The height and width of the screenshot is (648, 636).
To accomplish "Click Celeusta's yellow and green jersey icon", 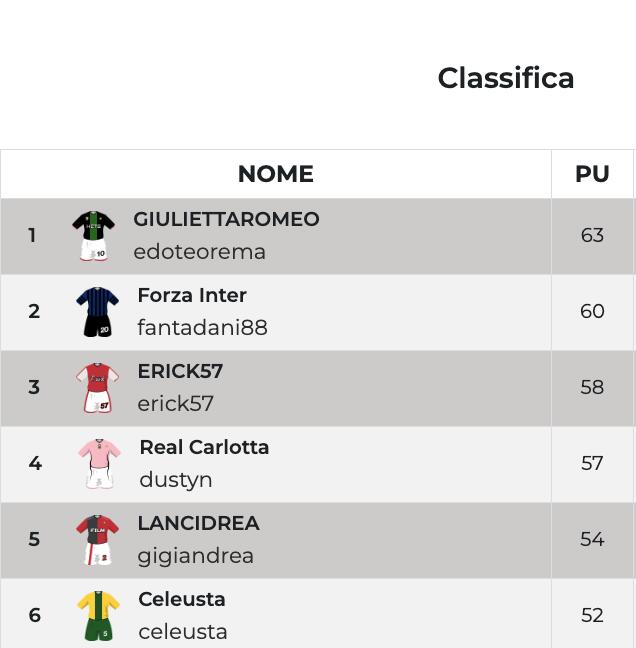I will tap(99, 615).
